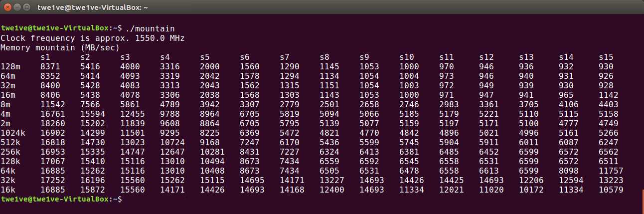Click the value 2501 in the 8m row
The image size is (644, 214).
329,104
